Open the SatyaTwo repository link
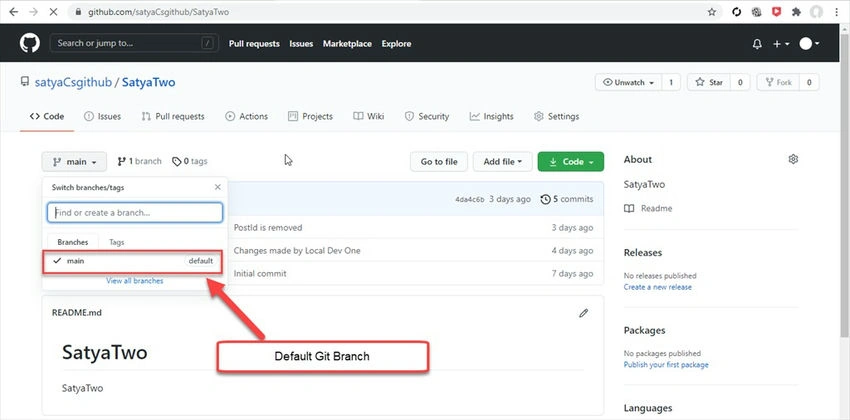Viewport: 850px width, 420px height. [149, 82]
